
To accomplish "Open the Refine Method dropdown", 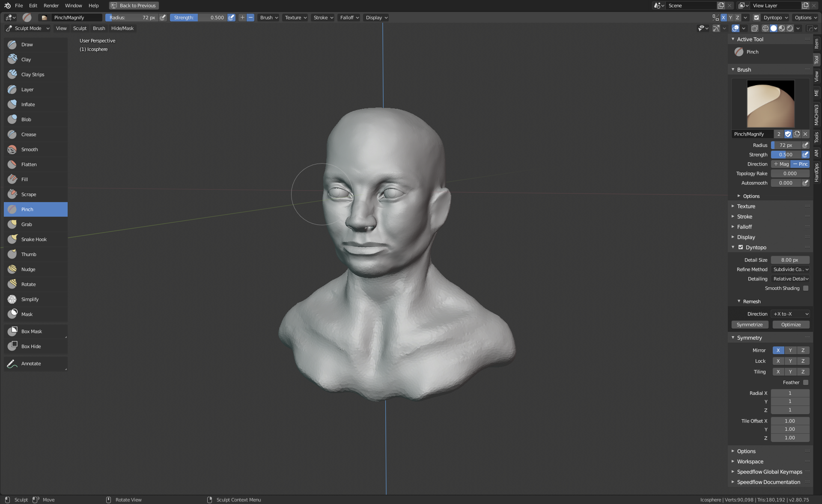I will (790, 269).
